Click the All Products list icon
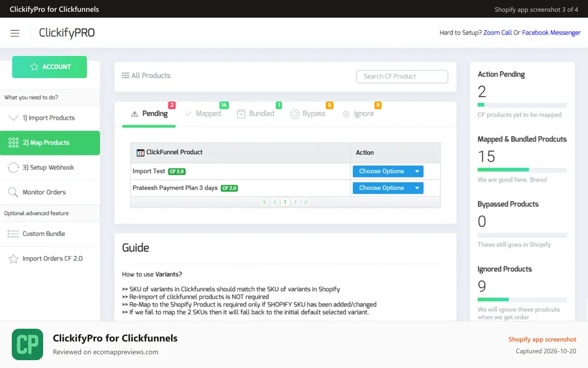 point(126,76)
